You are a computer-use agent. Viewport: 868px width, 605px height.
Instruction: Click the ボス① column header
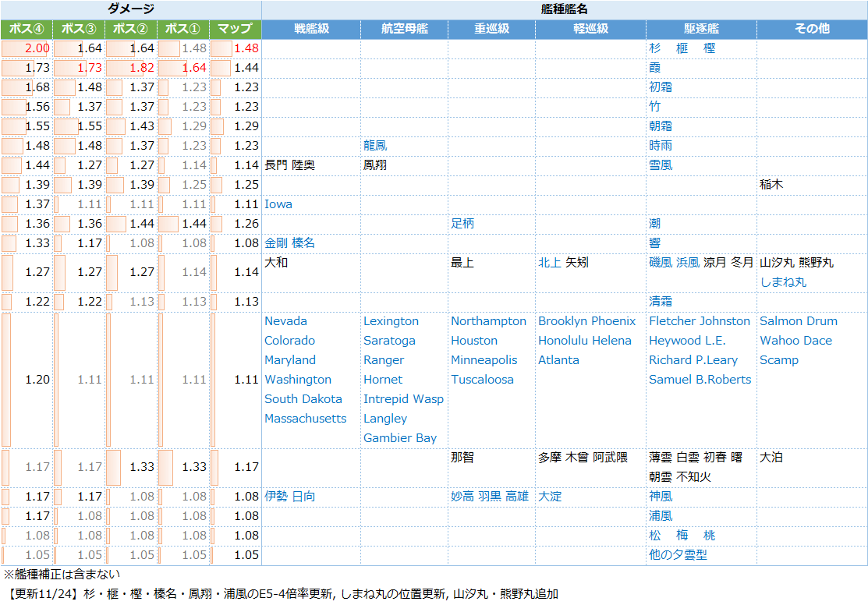pyautogui.click(x=183, y=29)
